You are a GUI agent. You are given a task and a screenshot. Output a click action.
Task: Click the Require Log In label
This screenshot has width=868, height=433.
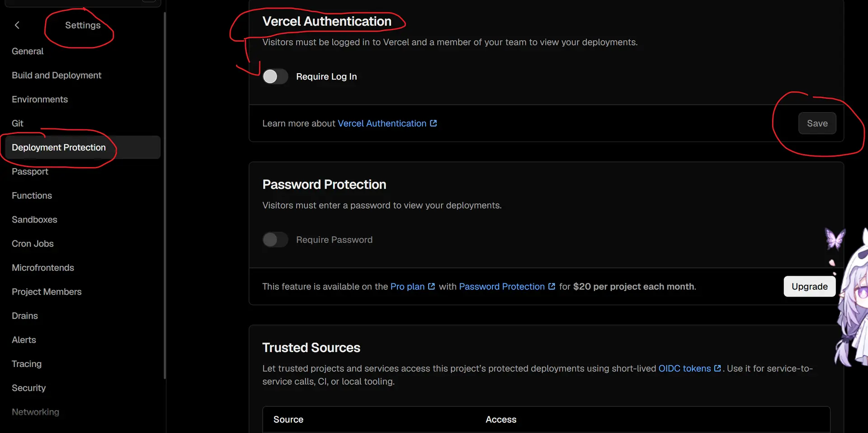click(x=326, y=76)
